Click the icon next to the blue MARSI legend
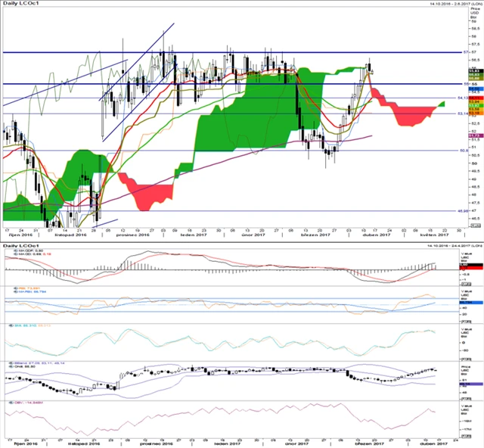The width and height of the screenshot is (484, 448). (x=16, y=291)
